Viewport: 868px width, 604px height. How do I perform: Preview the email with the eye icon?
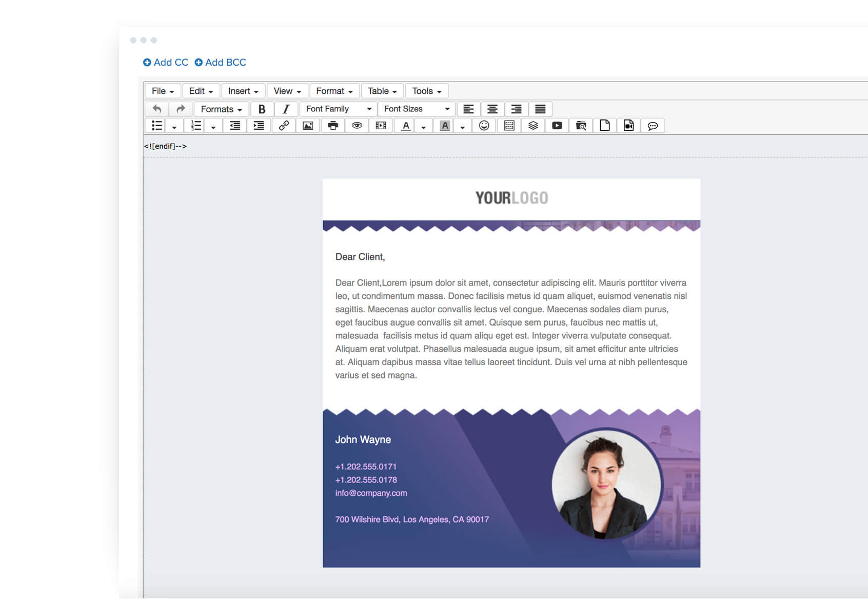coord(357,125)
